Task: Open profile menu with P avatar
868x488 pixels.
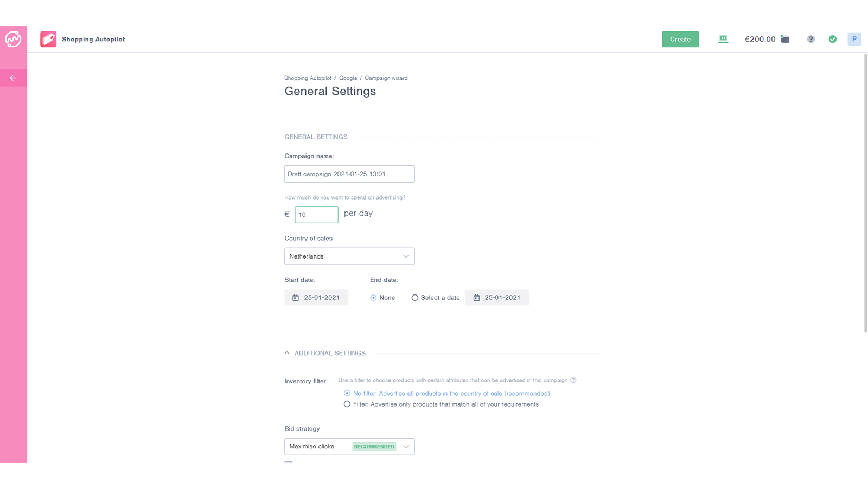Action: pos(854,39)
